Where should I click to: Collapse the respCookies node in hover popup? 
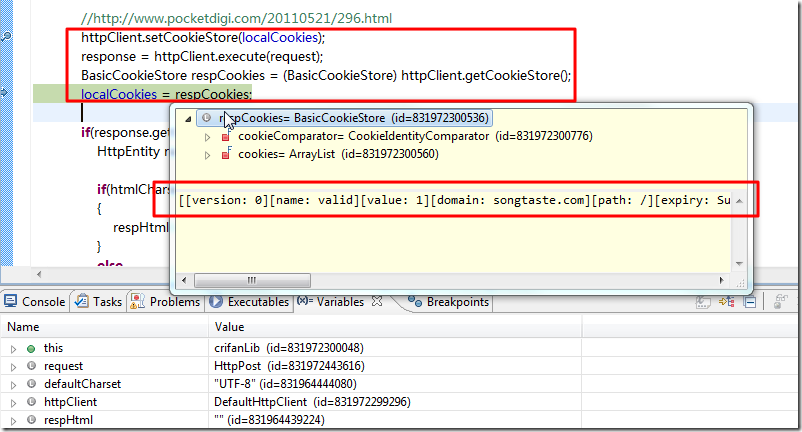pyautogui.click(x=188, y=119)
